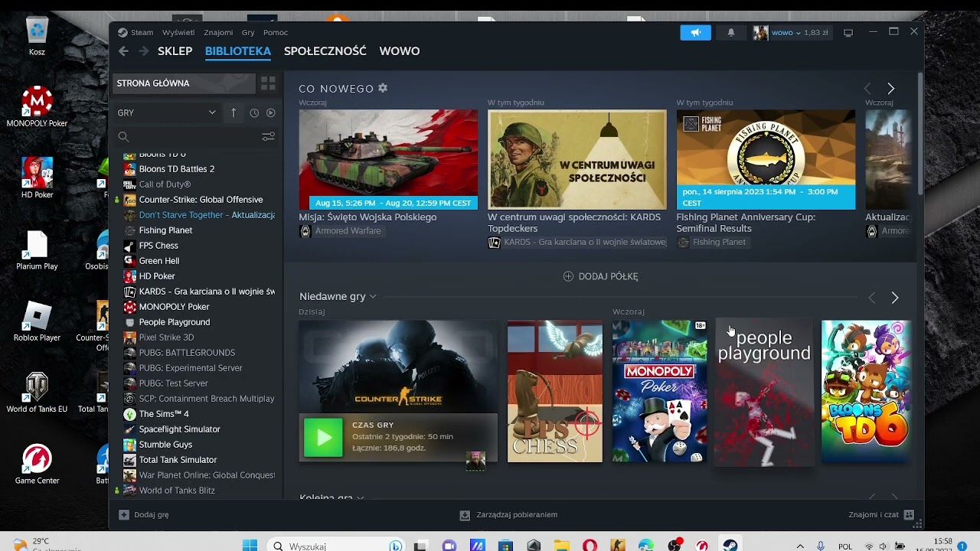Open the WOWO profile tab
Image resolution: width=980 pixels, height=551 pixels.
tap(400, 51)
